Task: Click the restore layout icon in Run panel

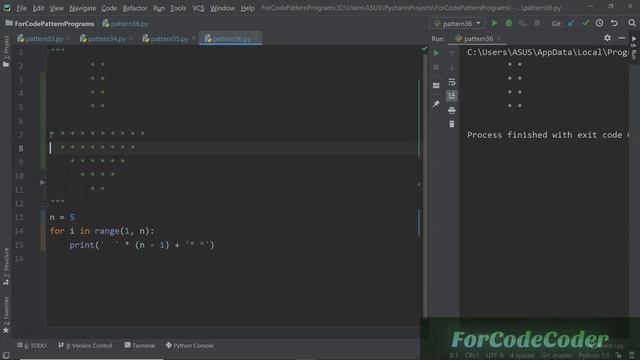Action: [436, 85]
